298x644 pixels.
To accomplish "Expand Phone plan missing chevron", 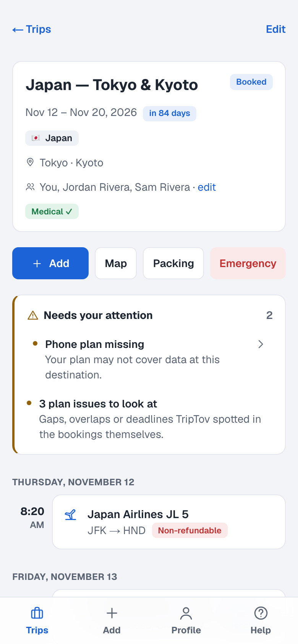I will coord(261,344).
